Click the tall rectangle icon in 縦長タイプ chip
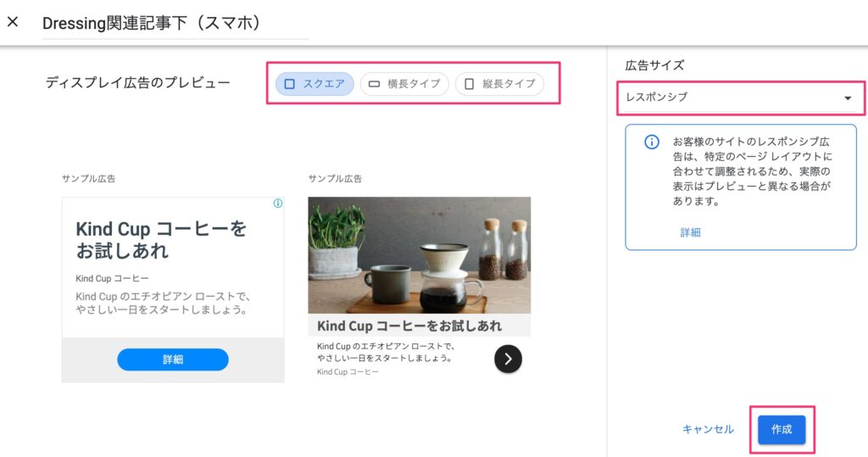 coord(469,84)
